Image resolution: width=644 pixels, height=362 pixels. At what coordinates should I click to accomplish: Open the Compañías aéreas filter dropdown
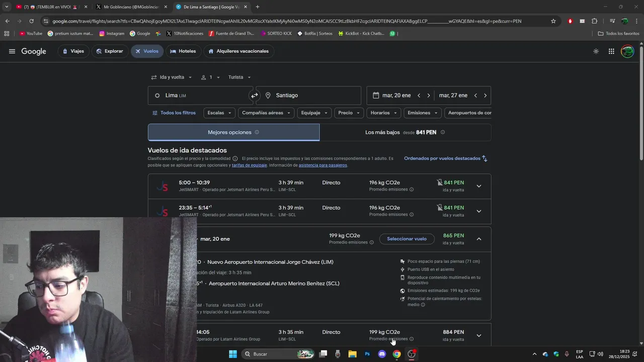(x=266, y=113)
